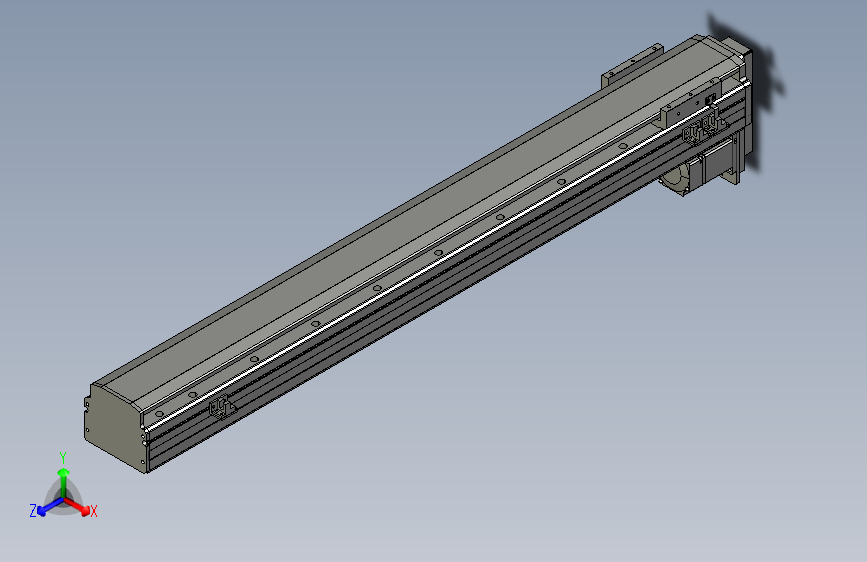Click the green Y axis of the triad
The width and height of the screenshot is (867, 562).
[x=64, y=479]
